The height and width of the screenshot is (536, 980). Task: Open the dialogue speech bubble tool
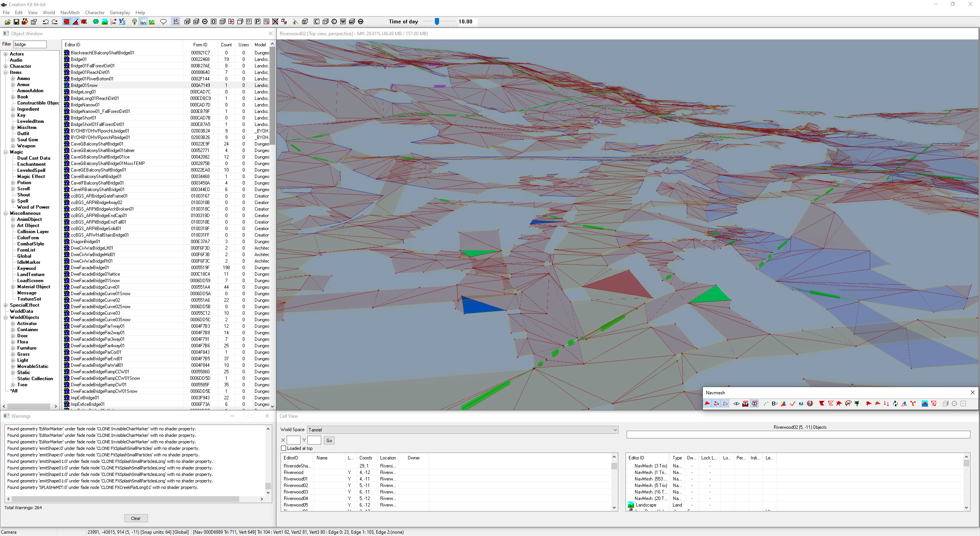[x=163, y=22]
